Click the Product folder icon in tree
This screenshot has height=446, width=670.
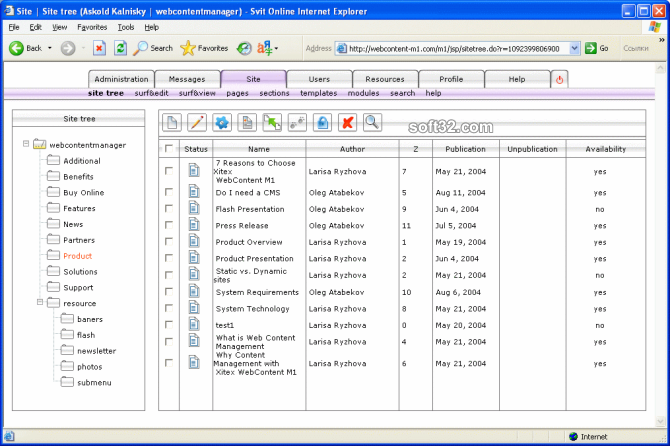tap(53, 255)
